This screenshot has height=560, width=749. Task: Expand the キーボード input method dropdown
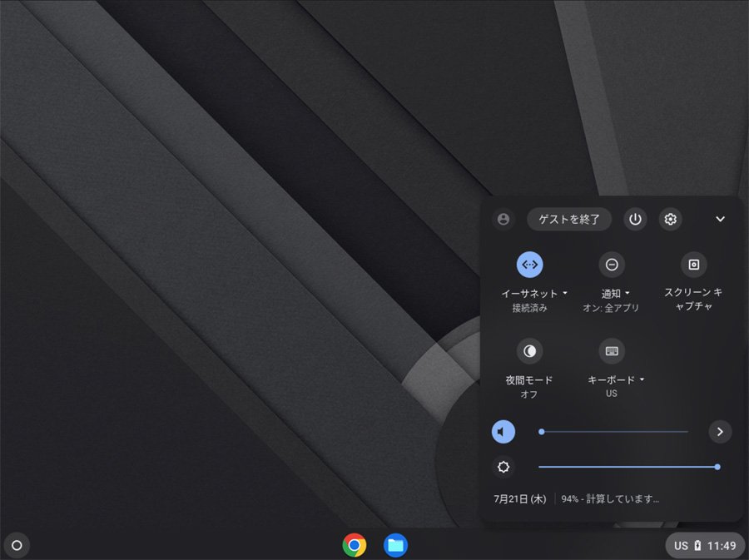pos(615,380)
